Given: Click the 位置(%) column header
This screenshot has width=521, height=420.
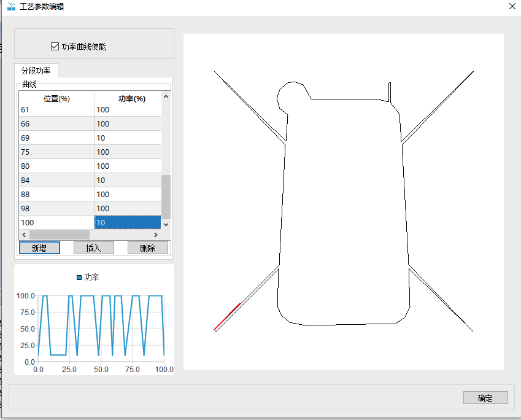Looking at the screenshot, I should click(56, 99).
